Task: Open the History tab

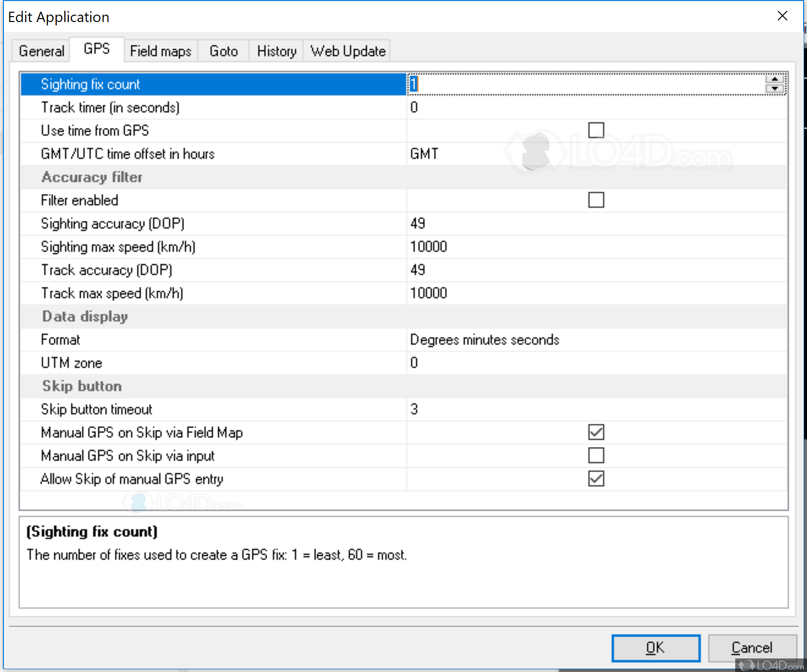Action: pos(276,51)
